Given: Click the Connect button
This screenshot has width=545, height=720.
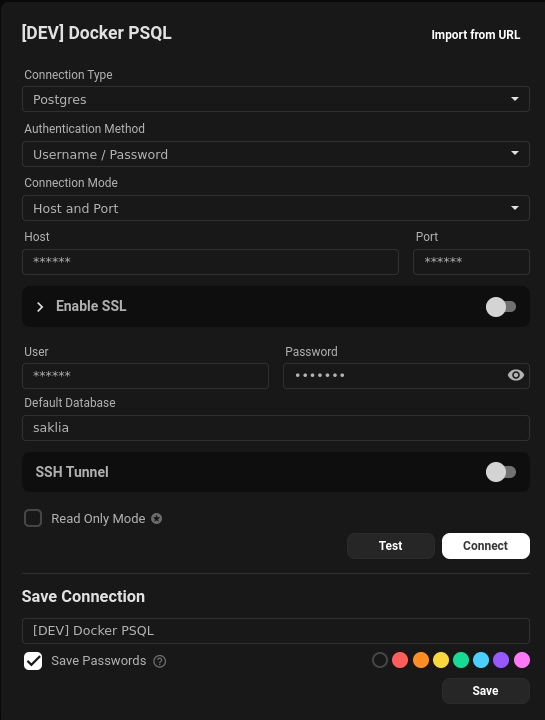Looking at the screenshot, I should 486,546.
